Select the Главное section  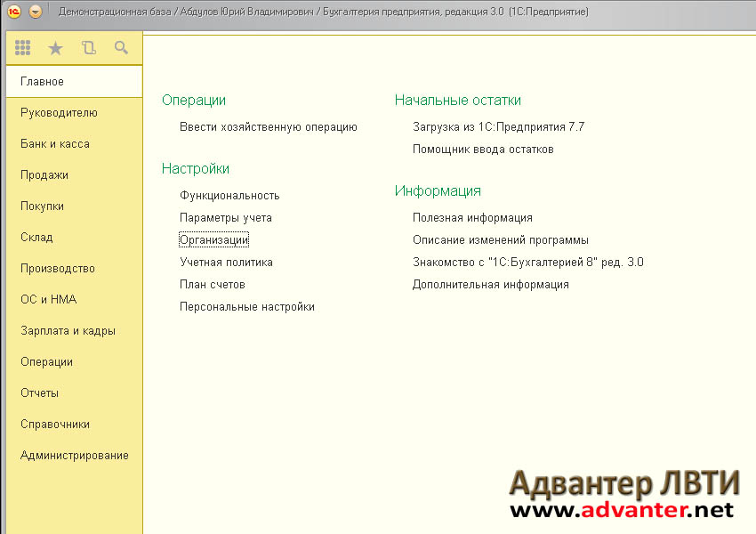[x=74, y=82]
